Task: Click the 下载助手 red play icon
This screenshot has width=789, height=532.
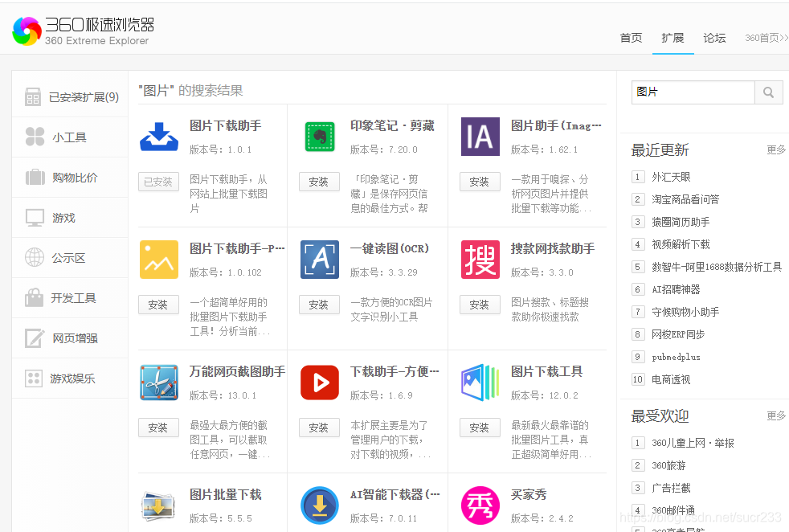Action: click(x=319, y=383)
